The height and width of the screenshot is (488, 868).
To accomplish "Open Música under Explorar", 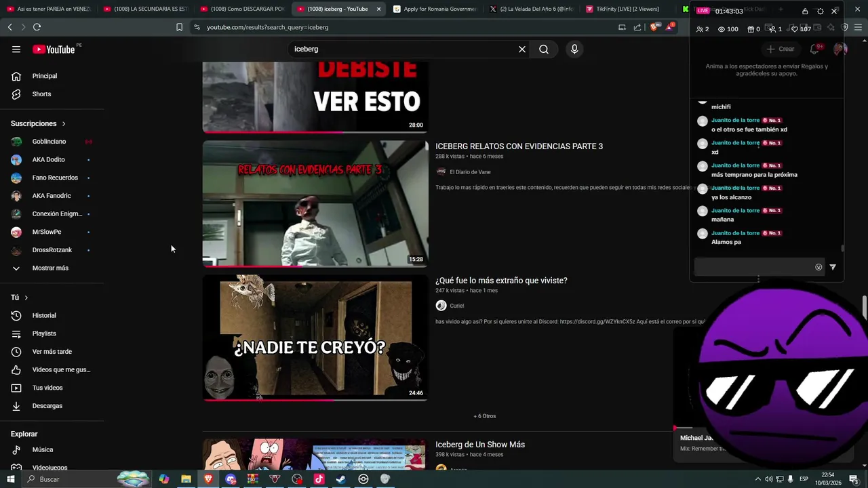I will pos(43,449).
